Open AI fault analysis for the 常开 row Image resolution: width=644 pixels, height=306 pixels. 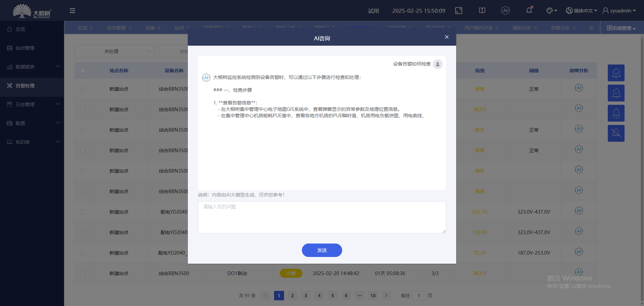click(x=579, y=170)
